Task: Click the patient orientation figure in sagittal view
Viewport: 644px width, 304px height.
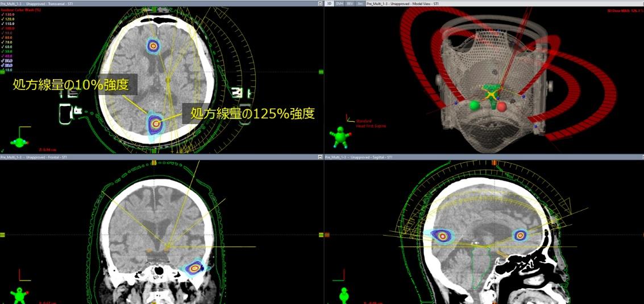Action: (x=343, y=295)
